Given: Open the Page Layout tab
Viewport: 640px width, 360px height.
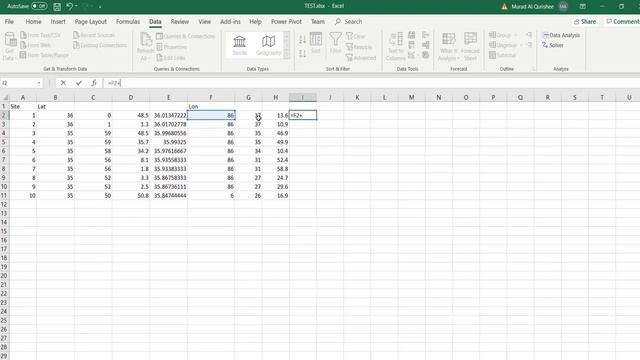Looking at the screenshot, I should [91, 22].
